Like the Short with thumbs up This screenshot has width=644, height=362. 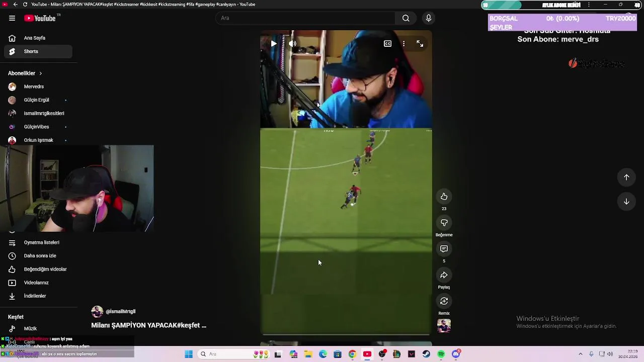pyautogui.click(x=444, y=197)
